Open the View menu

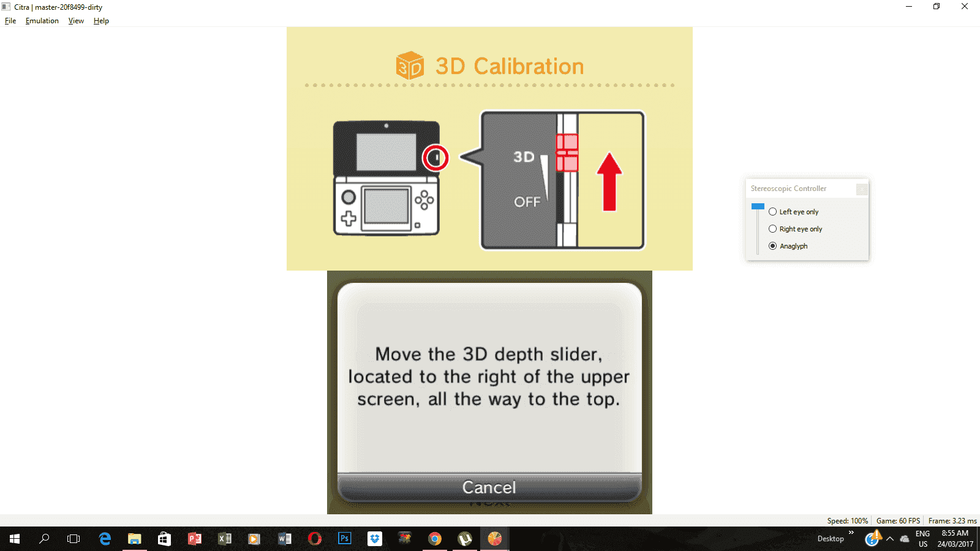76,21
